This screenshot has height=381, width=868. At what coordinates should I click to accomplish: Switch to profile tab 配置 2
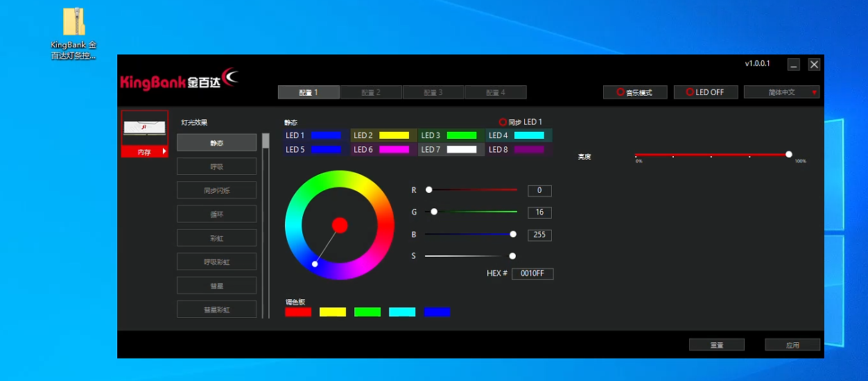(x=371, y=92)
